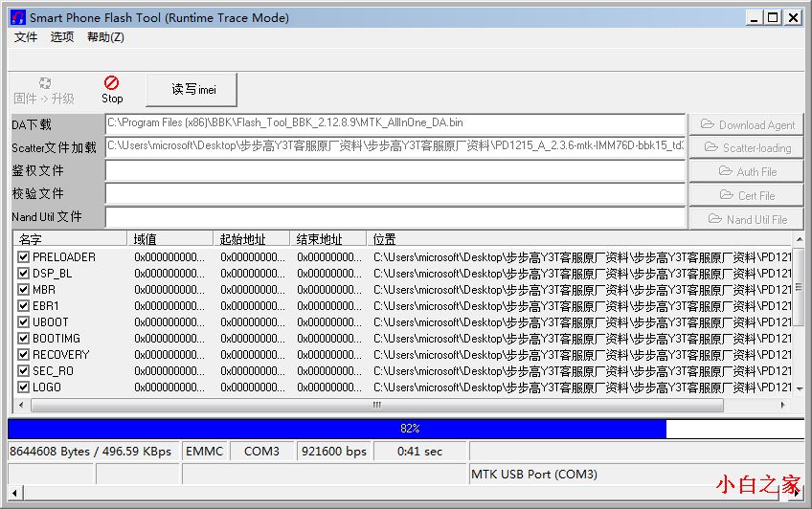
Task: Uncheck the DSP_BL partition checkbox
Action: 23,273
